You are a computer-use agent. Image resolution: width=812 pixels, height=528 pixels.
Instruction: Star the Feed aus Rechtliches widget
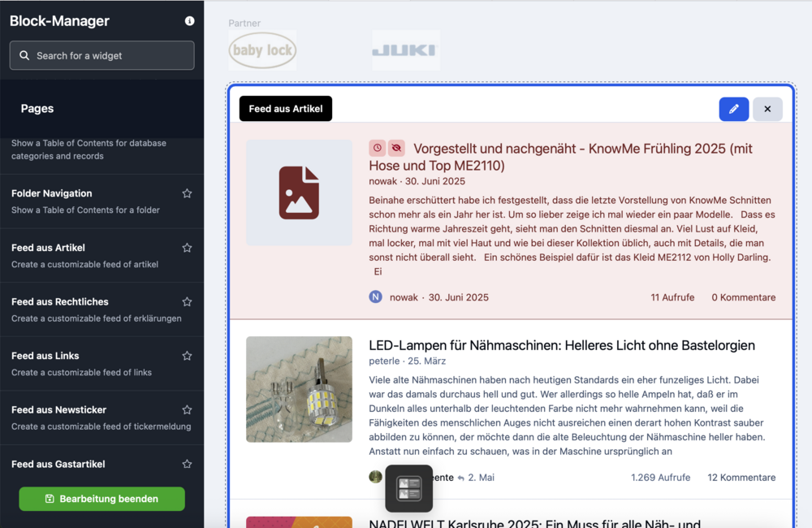pyautogui.click(x=187, y=301)
